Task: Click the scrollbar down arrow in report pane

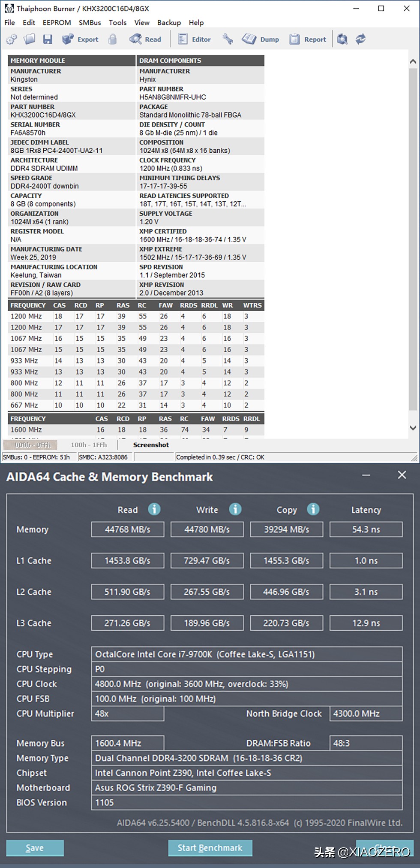Action: click(413, 428)
